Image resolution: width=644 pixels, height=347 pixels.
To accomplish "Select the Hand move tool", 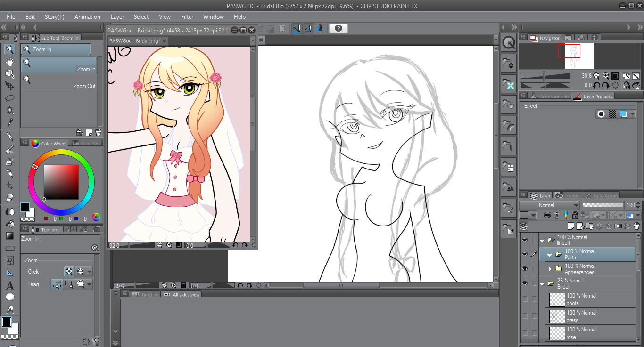I will pos(9,62).
